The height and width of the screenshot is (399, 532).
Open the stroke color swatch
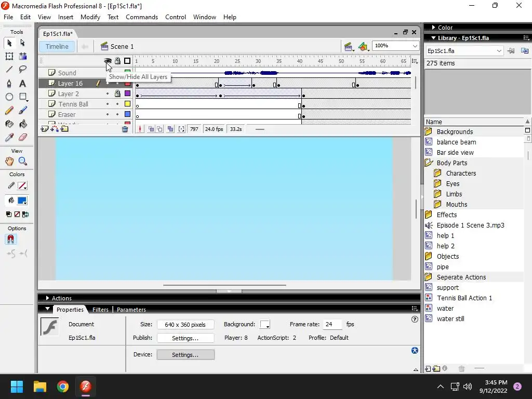[22, 185]
